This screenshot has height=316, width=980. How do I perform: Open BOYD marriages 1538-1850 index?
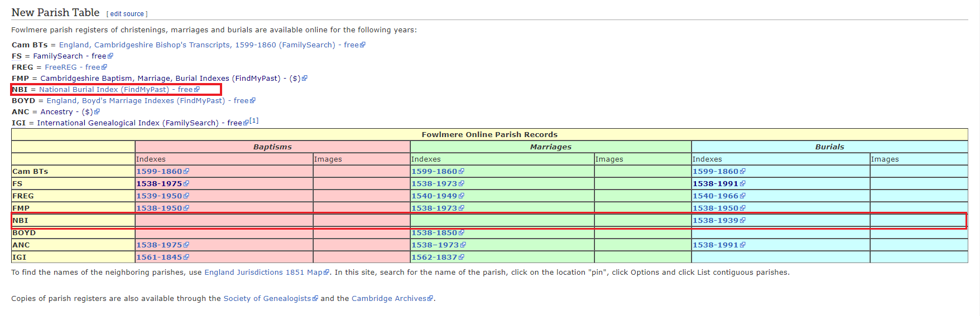(x=434, y=233)
